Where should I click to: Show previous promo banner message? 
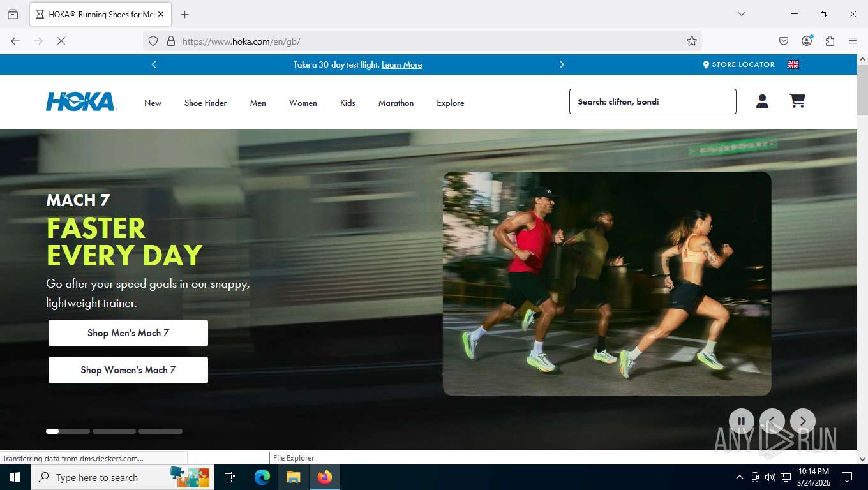click(x=154, y=64)
